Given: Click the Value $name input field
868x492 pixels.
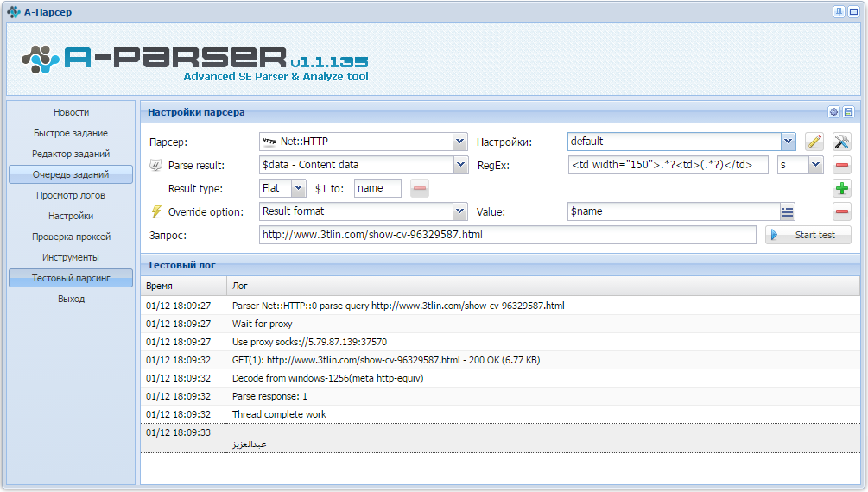Looking at the screenshot, I should coord(674,211).
